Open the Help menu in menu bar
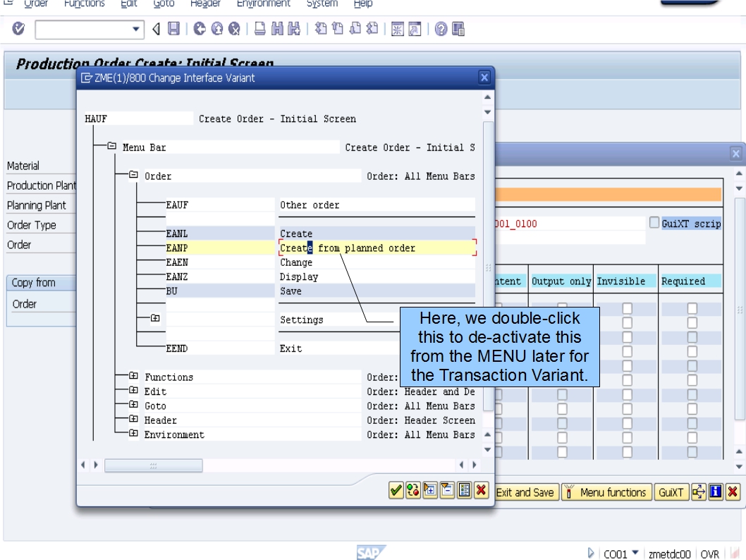746x560 pixels. pos(363,4)
